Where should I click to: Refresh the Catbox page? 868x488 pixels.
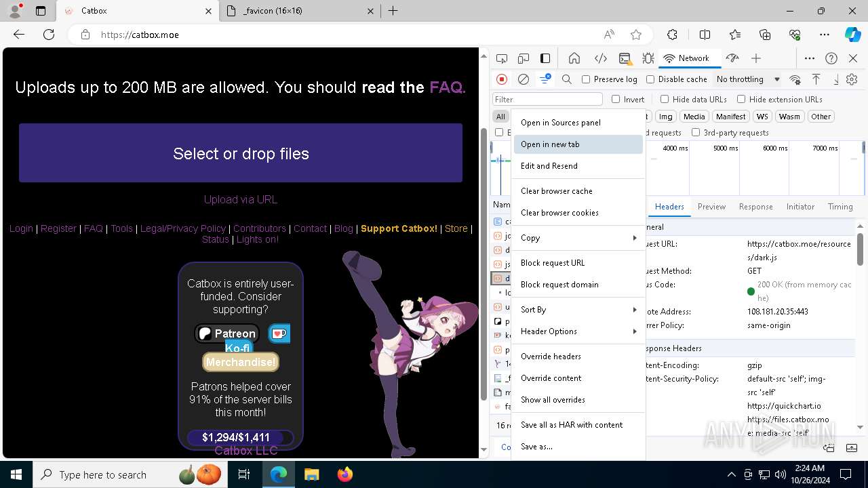click(x=49, y=35)
